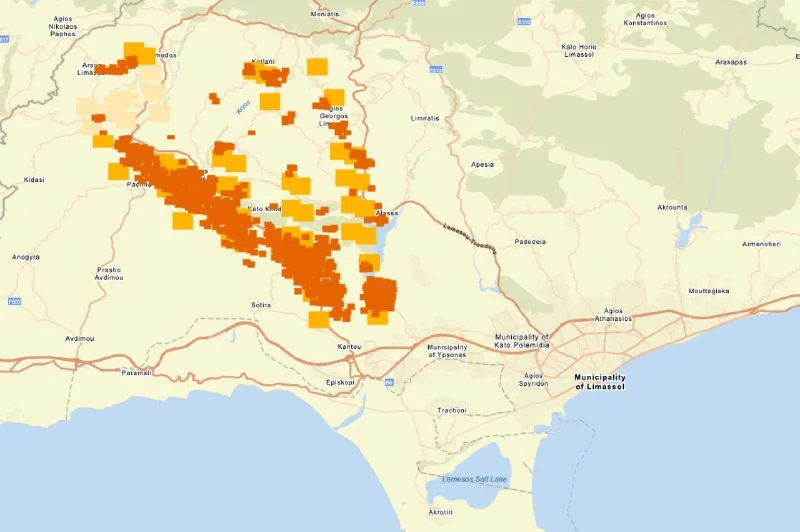
Task: Click the Limnatis village label
Action: 425,117
